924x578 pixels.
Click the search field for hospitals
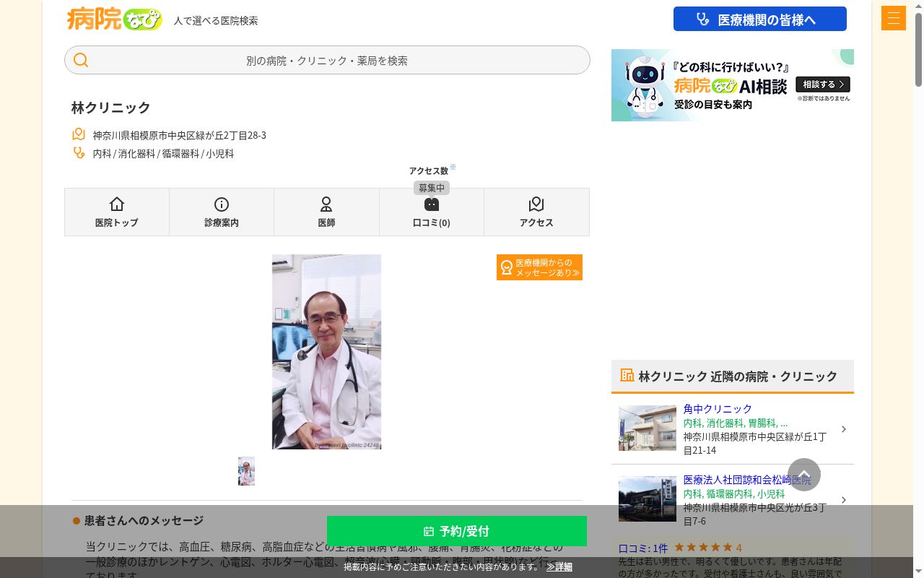[327, 60]
